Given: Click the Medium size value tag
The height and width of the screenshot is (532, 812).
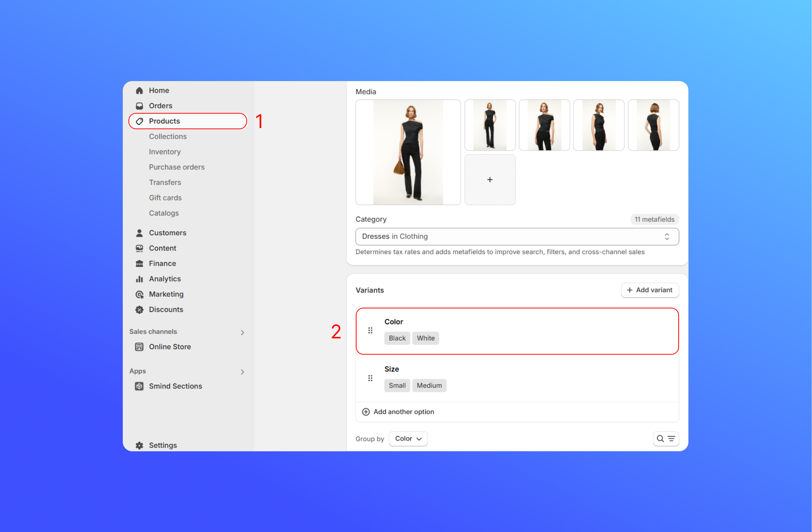Looking at the screenshot, I should pos(429,386).
